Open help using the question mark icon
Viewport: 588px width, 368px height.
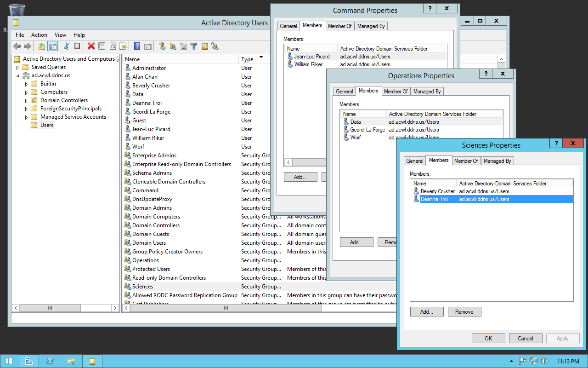click(x=136, y=46)
